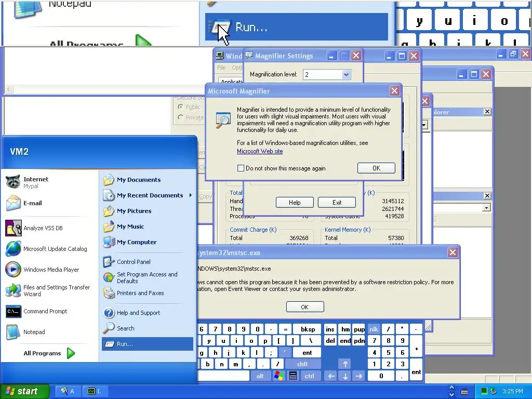Screen dimensions: 532x399
Task: Toggle alt key on on-screen keyboard
Action: coord(260,376)
